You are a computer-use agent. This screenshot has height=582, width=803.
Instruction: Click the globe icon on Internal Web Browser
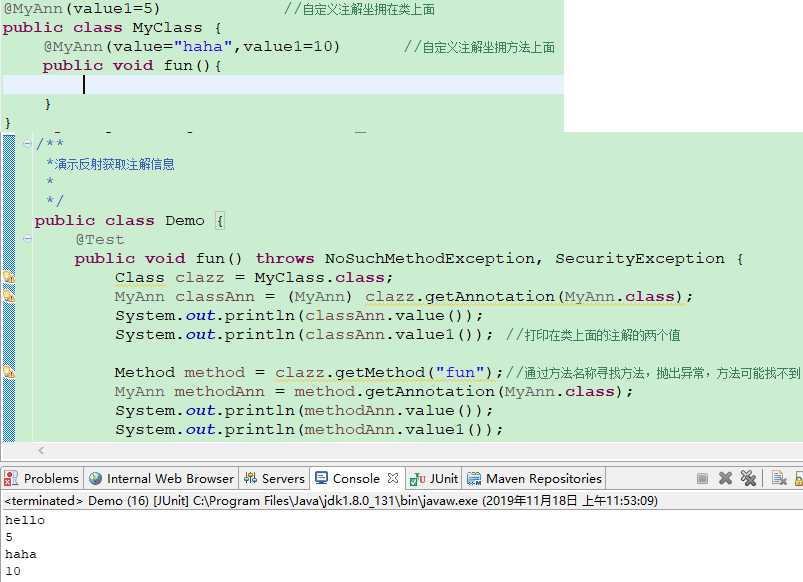tap(95, 479)
